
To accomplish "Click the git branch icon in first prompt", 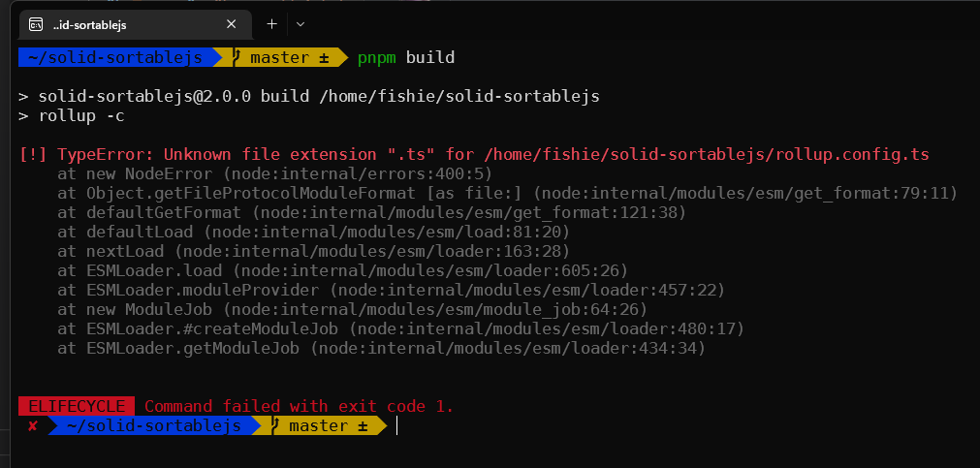I will point(236,57).
